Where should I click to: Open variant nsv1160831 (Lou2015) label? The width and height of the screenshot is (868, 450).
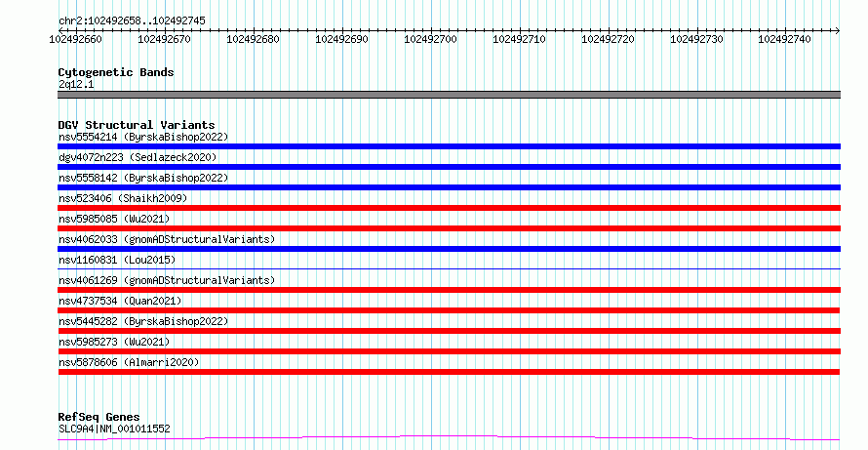coord(117,260)
